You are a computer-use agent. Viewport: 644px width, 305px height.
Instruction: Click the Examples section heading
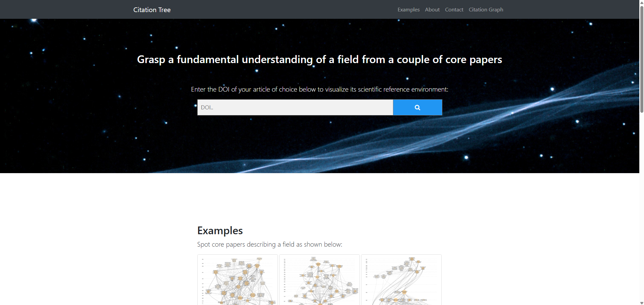point(220,231)
